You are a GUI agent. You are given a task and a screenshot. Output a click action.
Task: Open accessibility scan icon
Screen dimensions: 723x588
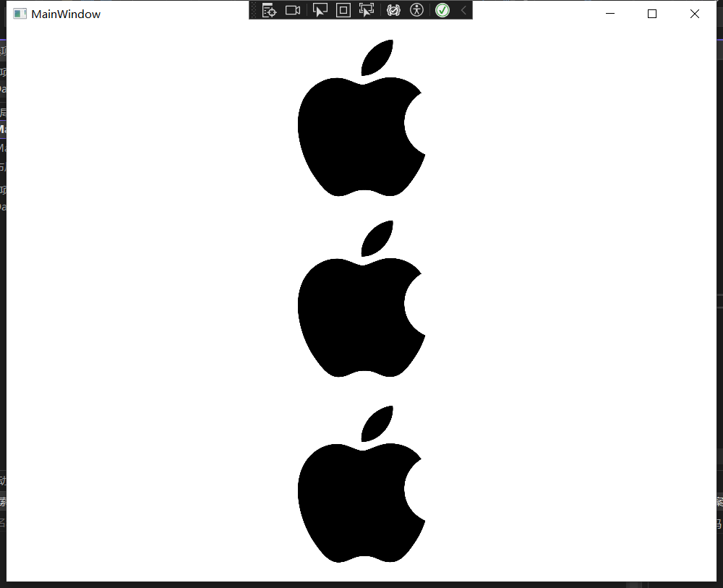(x=417, y=10)
